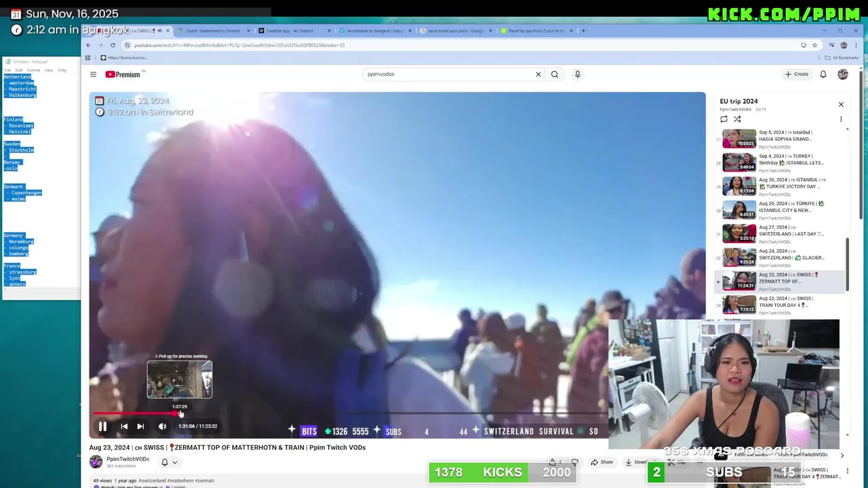Screen dimensions: 868x488
Task: Click the browser forward arrow
Action: tap(100, 45)
